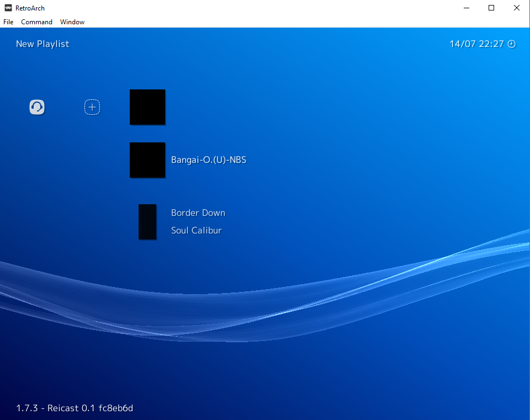Click the top black playlist thumbnail

click(x=147, y=107)
